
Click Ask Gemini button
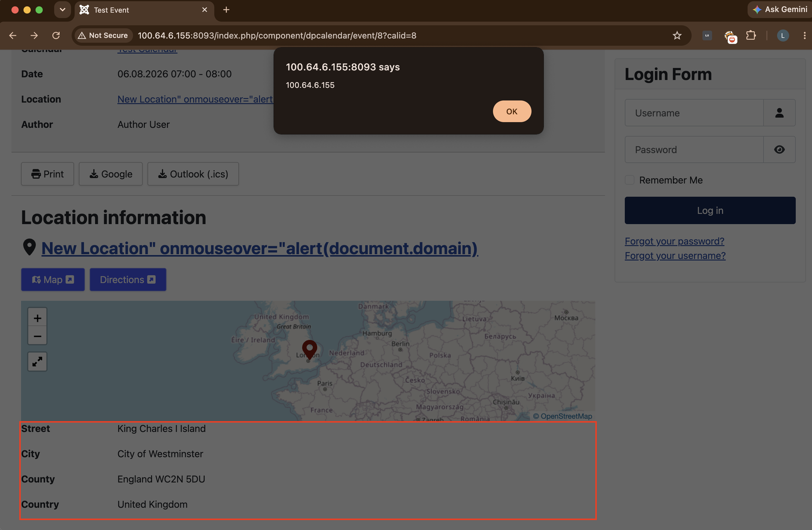click(780, 10)
